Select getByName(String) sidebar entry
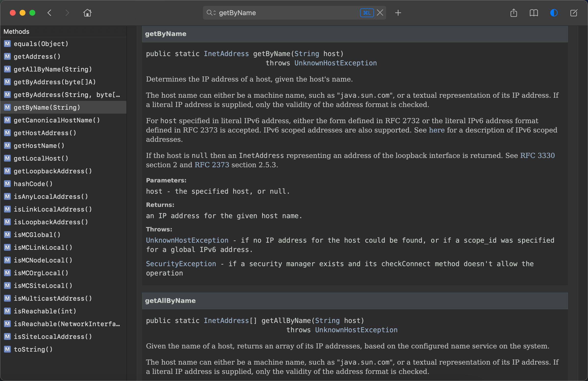The height and width of the screenshot is (381, 588). [63, 107]
